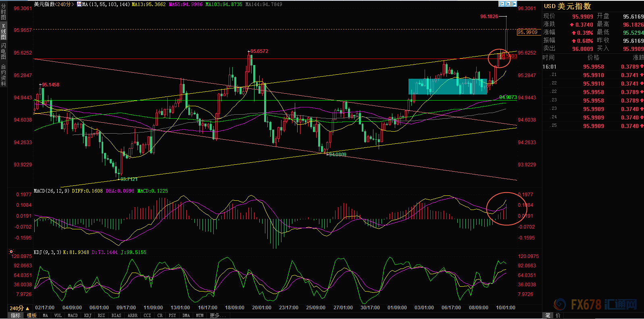Click the 价格 column header
Image resolution: width=644 pixels, height=319 pixels.
click(x=594, y=58)
